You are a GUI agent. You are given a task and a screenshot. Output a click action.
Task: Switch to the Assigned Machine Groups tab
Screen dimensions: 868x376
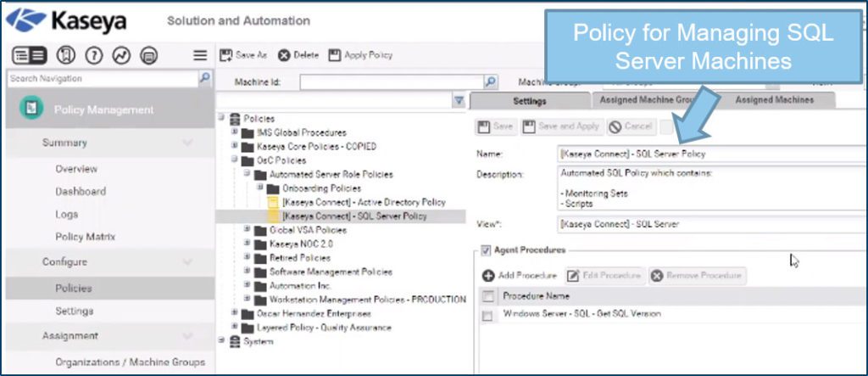(648, 100)
